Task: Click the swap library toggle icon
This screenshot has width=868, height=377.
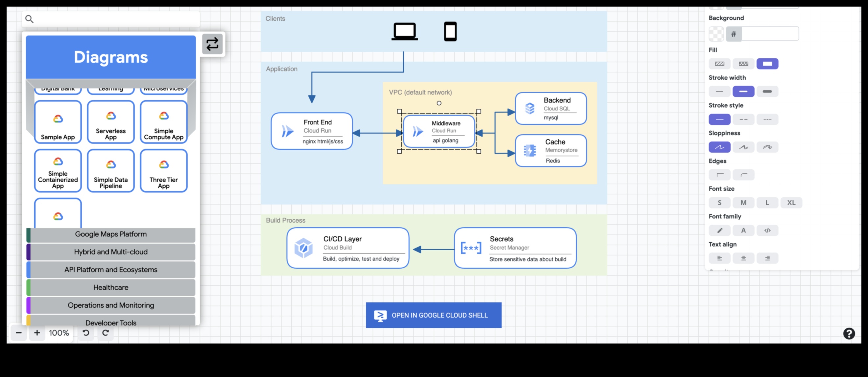Action: tap(212, 44)
